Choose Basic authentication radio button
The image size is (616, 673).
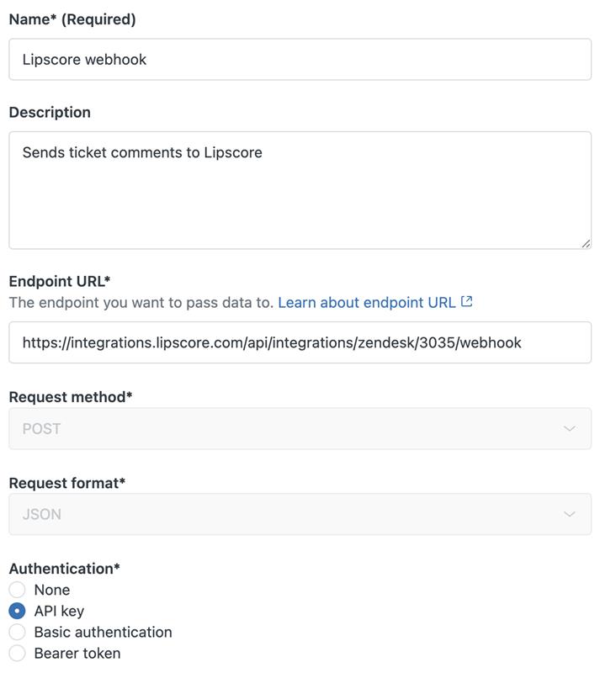click(17, 632)
